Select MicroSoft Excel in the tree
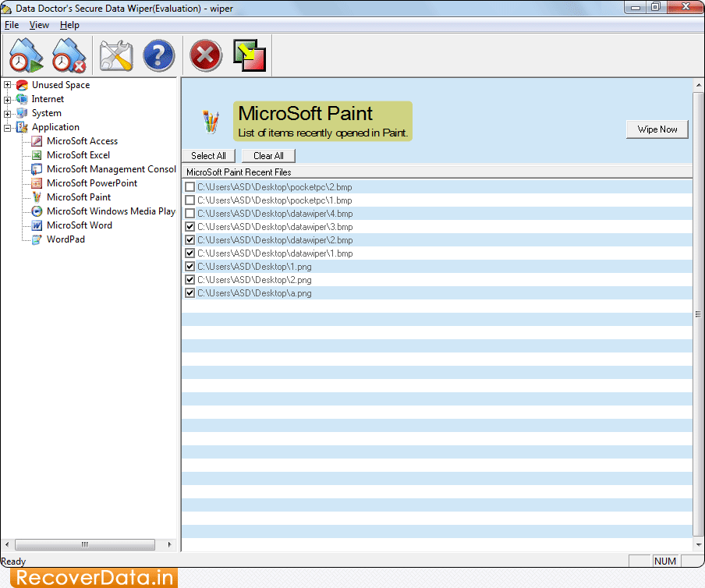The height and width of the screenshot is (588, 705). (x=78, y=155)
